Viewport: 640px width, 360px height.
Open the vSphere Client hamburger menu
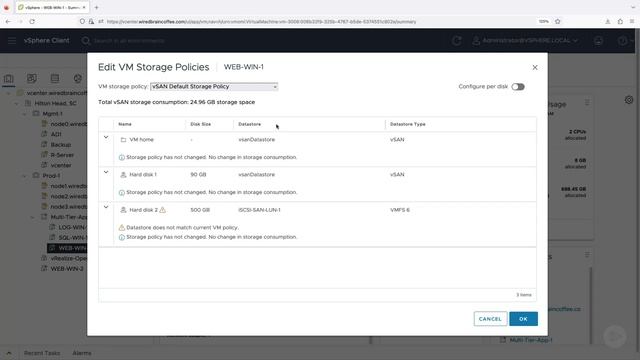pyautogui.click(x=12, y=40)
